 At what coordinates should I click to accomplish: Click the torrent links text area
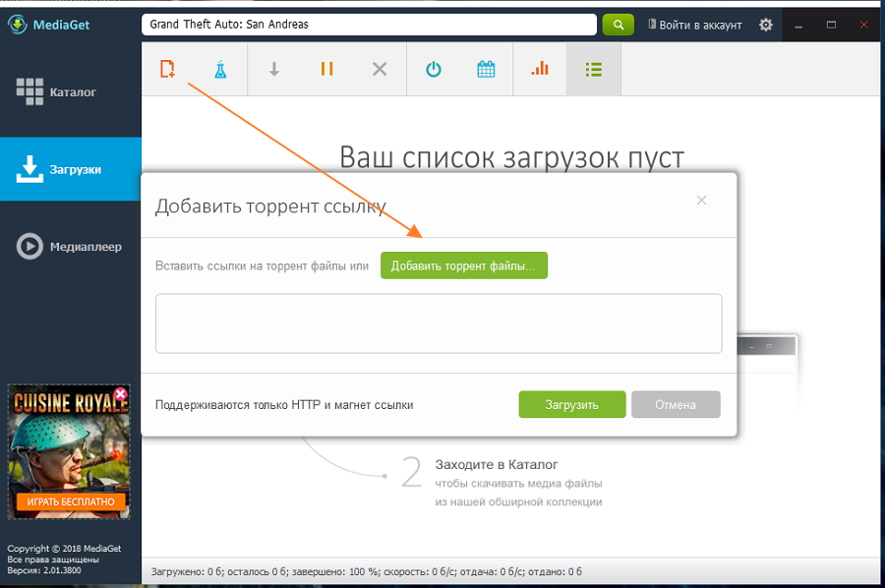pos(439,323)
